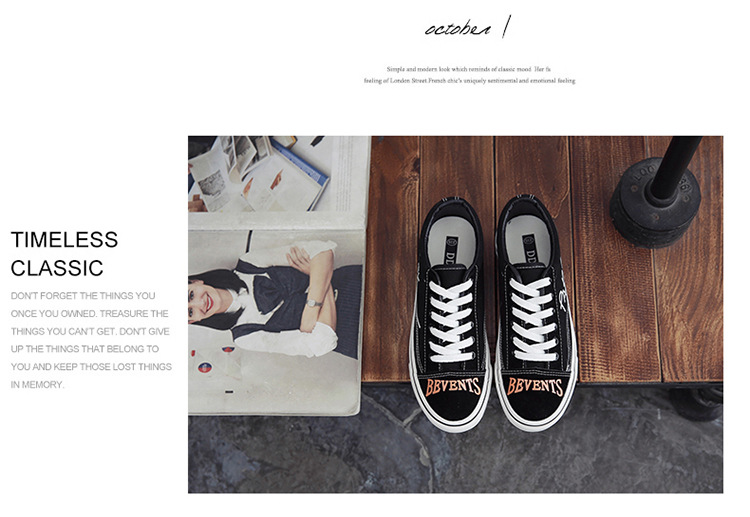This screenshot has width=750, height=517.
Task: Click the "DON'T FORGET THE THINGS YOU" line
Action: (83, 296)
